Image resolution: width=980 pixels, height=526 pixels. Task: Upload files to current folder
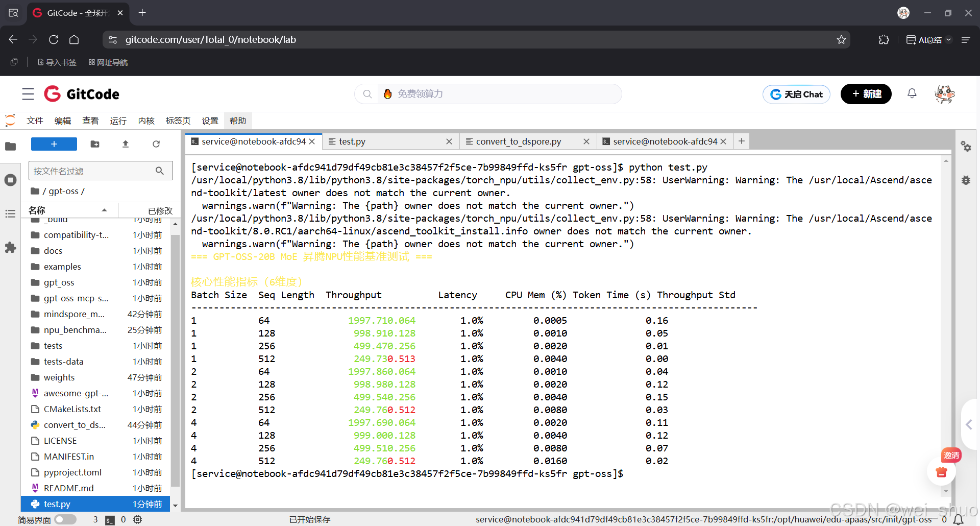pyautogui.click(x=126, y=144)
